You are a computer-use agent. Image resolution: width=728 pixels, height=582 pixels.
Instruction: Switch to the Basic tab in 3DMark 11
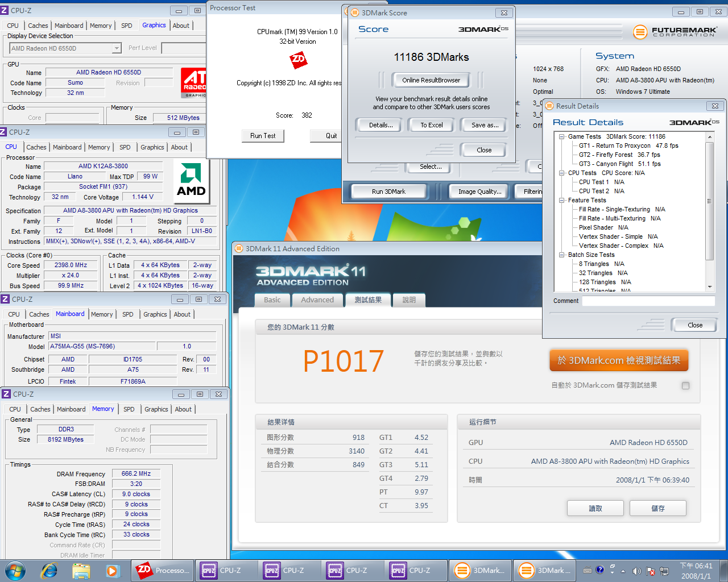click(x=272, y=300)
